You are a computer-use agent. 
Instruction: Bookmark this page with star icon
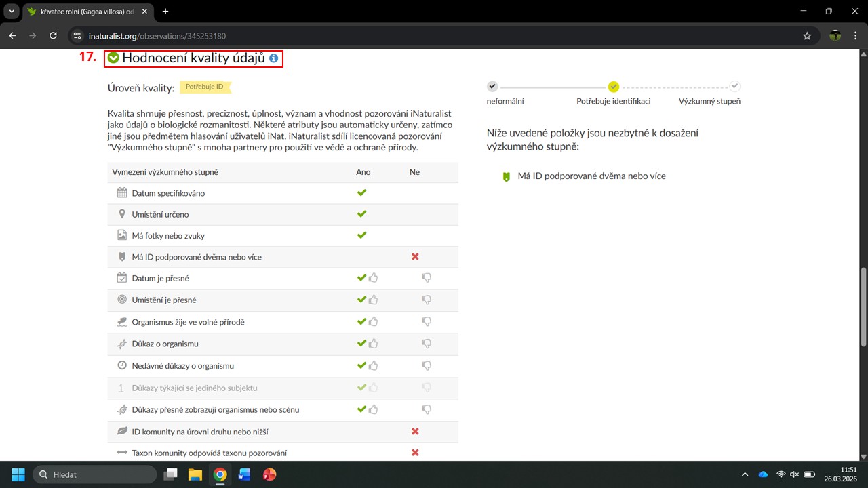(807, 36)
